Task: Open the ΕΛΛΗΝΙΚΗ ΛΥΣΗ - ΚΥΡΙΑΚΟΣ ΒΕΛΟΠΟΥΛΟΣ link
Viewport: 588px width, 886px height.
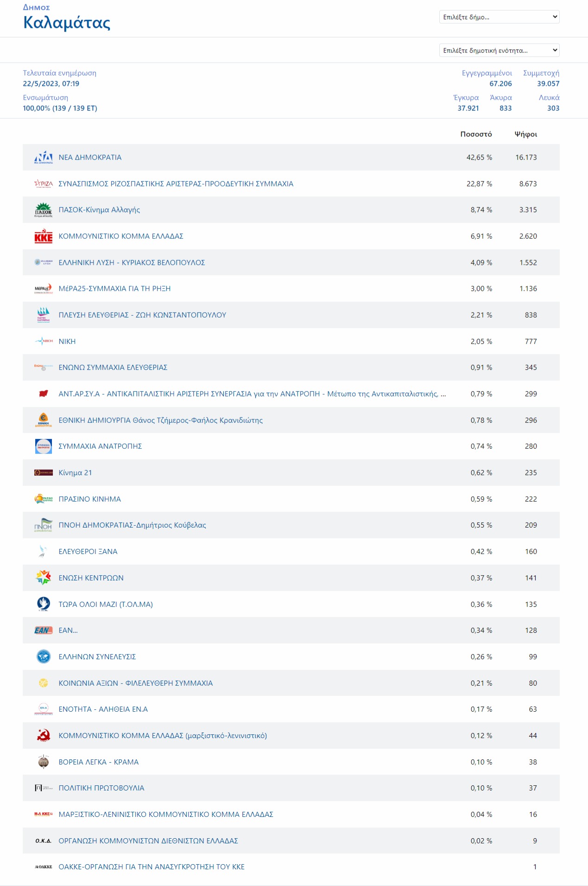Action: (x=132, y=262)
